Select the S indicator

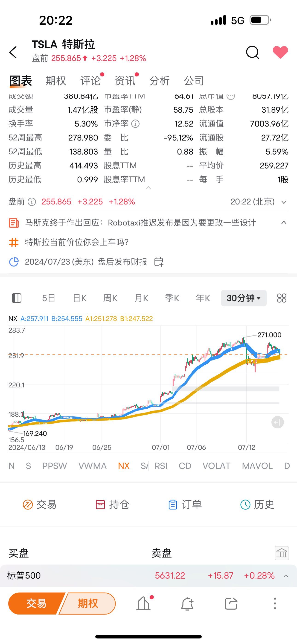[29, 466]
